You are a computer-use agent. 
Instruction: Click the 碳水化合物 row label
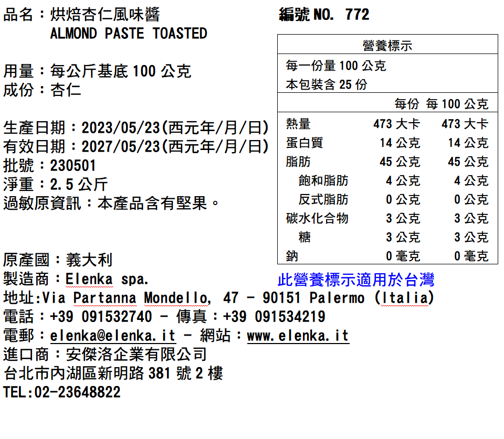click(317, 218)
